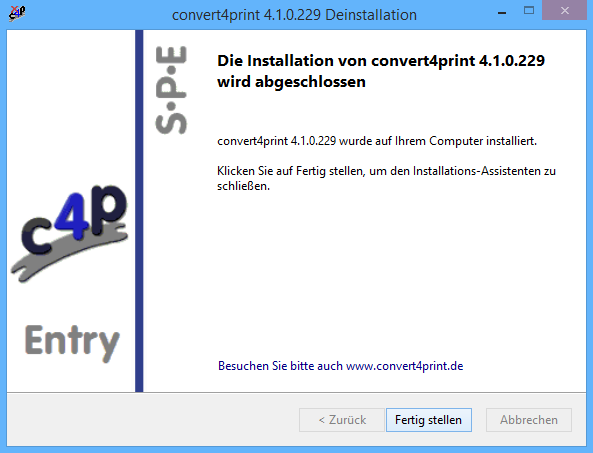Viewport: 593px width, 453px height.
Task: Click the word 'schließen.' in the instruction text
Action: 243,186
